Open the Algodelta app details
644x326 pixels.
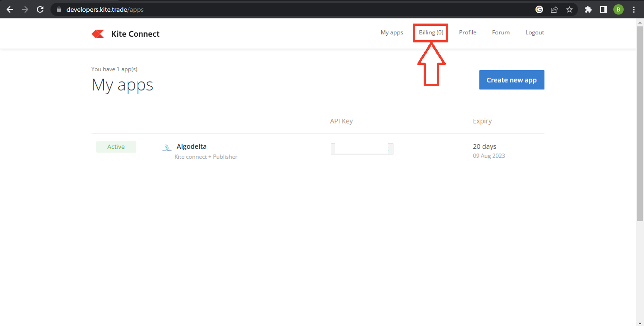192,146
